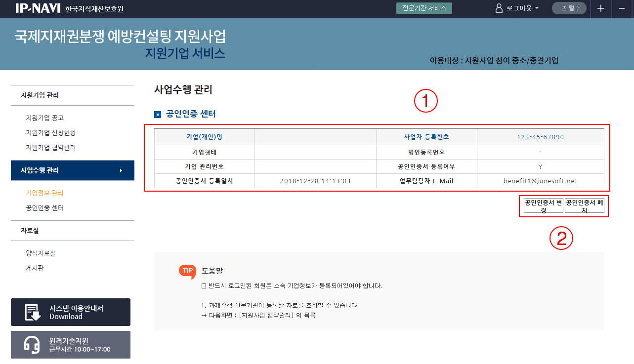Viewport: 634px width, 364px height.
Task: Open 공인인증 센터 in the sidebar
Action: [44, 208]
